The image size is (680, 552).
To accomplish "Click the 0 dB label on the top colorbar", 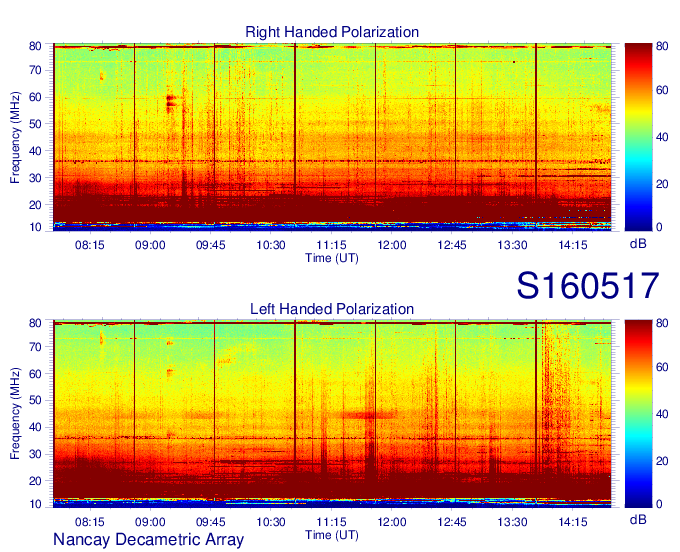I will click(660, 227).
